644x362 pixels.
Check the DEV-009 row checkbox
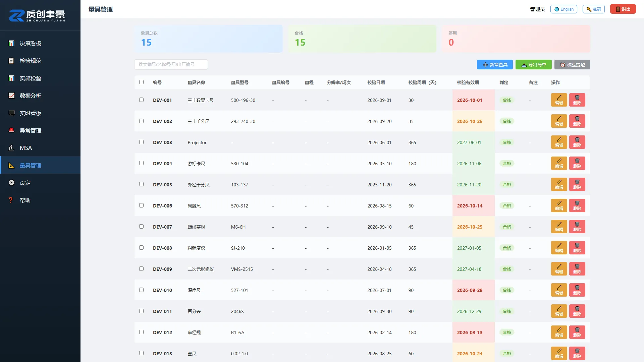tap(141, 269)
